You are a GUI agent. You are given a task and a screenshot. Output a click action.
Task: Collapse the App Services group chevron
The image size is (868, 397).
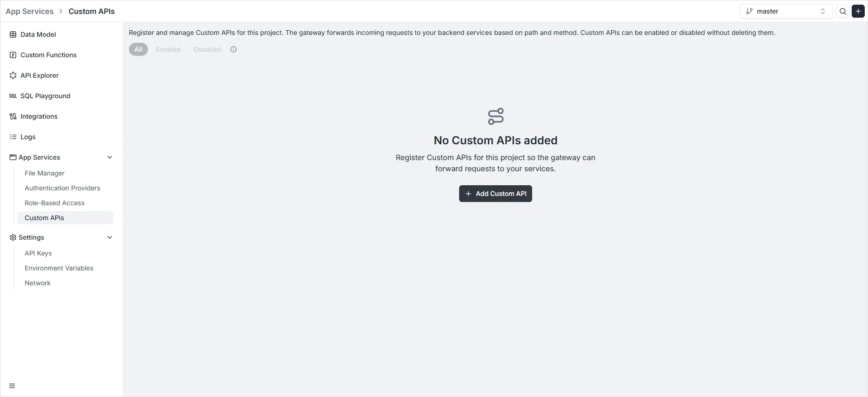coord(110,157)
